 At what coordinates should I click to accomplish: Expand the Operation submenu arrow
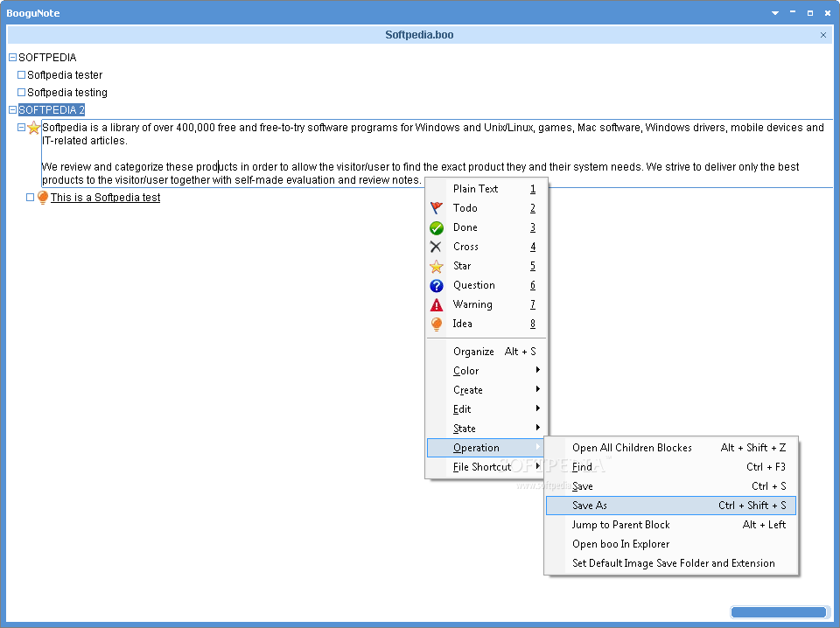coord(537,447)
